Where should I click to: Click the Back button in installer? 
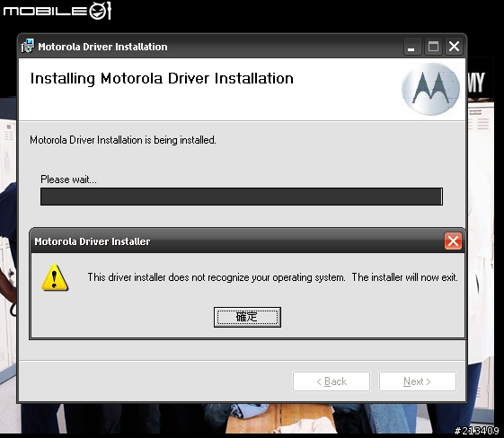coord(332,381)
